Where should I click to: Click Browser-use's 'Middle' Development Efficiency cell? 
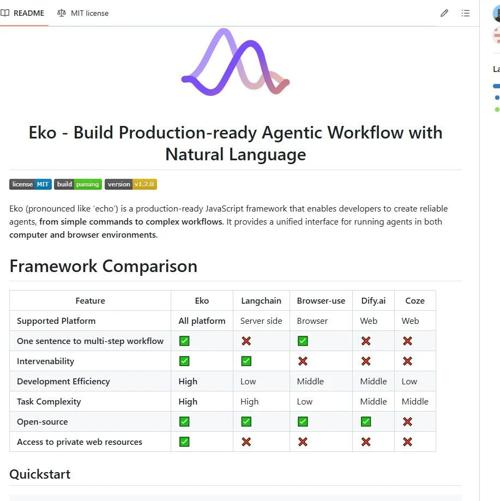[310, 381]
